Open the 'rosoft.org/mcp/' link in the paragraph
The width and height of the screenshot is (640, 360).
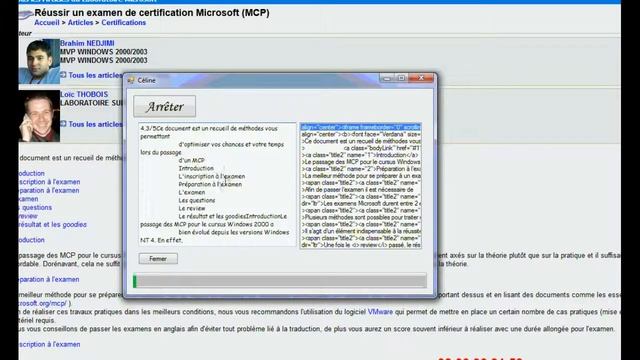tap(42, 303)
